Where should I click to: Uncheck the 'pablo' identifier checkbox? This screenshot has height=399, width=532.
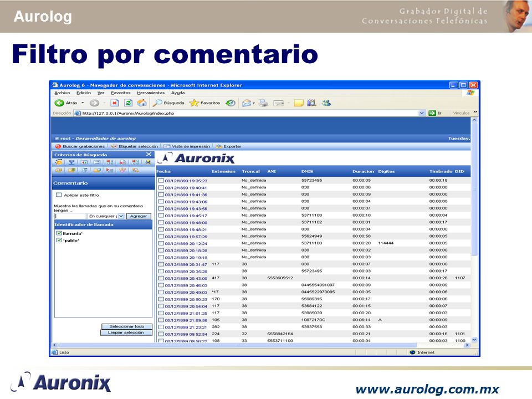click(x=59, y=240)
